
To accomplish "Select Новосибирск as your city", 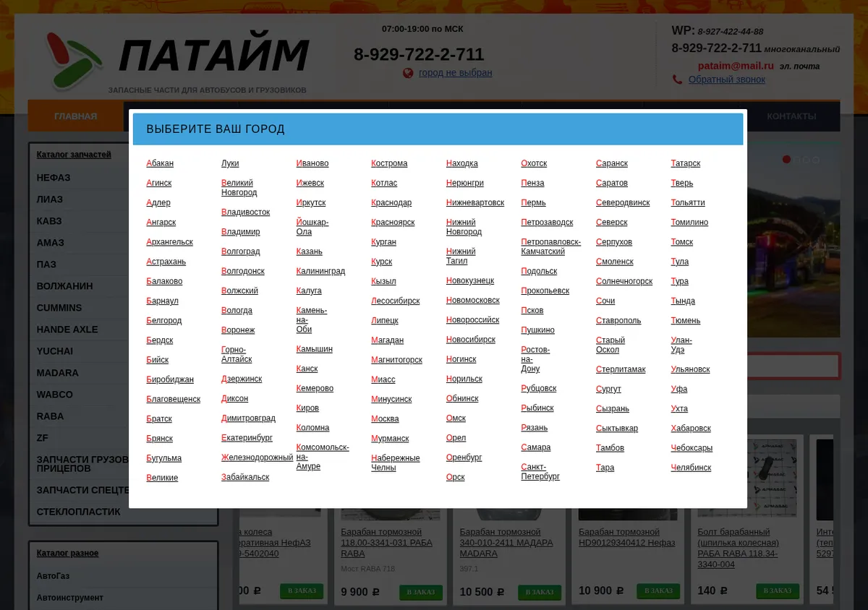I will tap(471, 340).
